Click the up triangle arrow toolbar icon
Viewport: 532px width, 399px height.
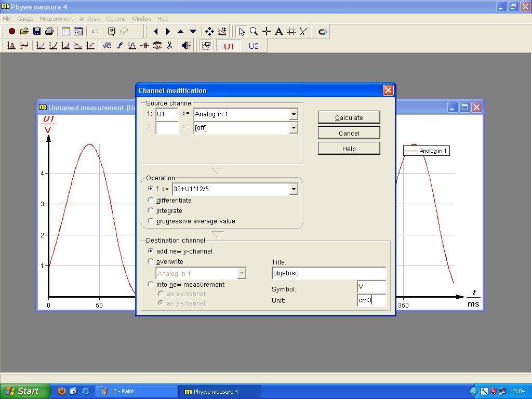point(180,32)
